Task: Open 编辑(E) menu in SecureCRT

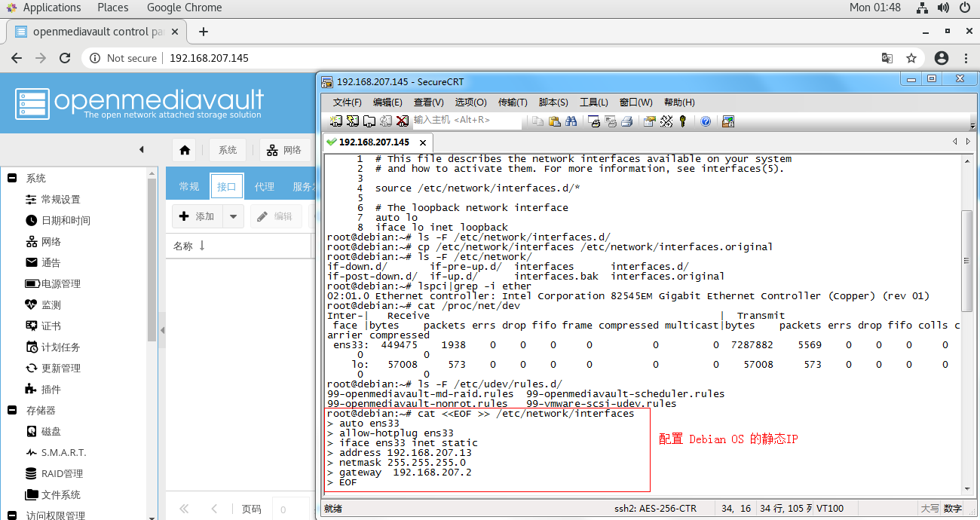Action: (387, 102)
